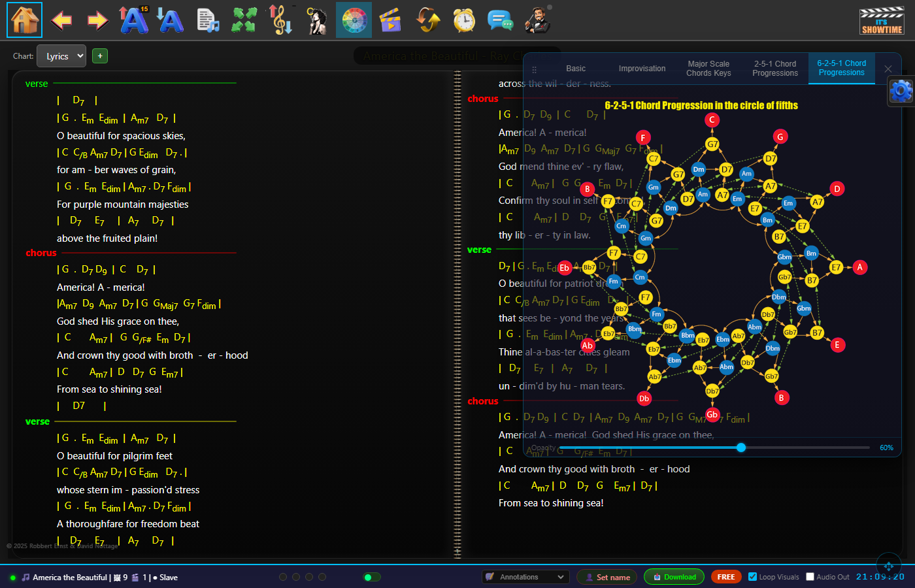
Task: Enable the Audio Out checkbox
Action: [810, 577]
